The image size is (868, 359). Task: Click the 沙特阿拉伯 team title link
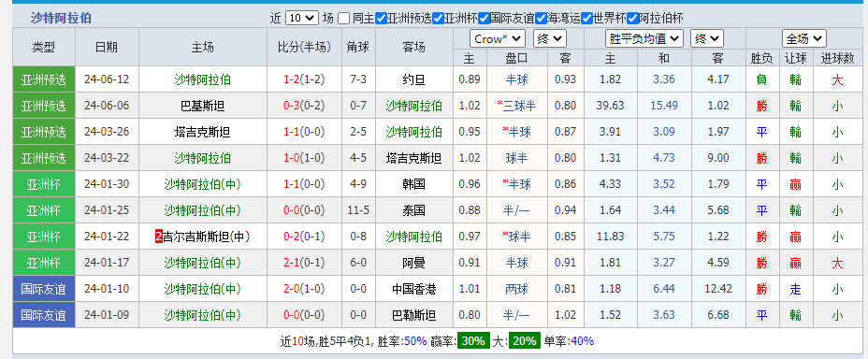coord(61,19)
